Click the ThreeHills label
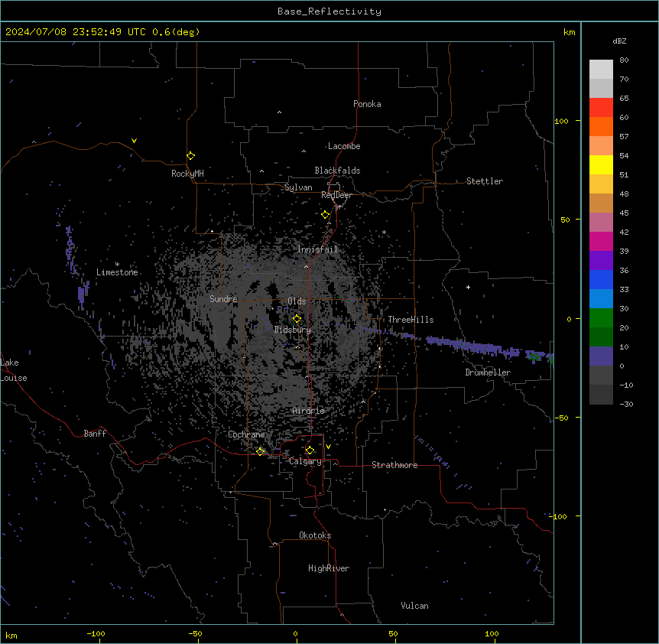The image size is (659, 644). coord(411,320)
